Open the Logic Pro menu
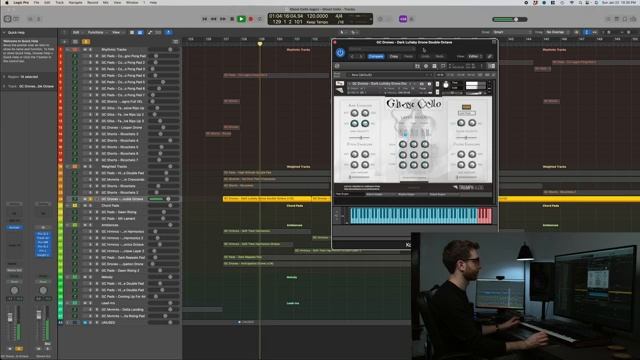This screenshot has width=640, height=360. tap(21, 2)
